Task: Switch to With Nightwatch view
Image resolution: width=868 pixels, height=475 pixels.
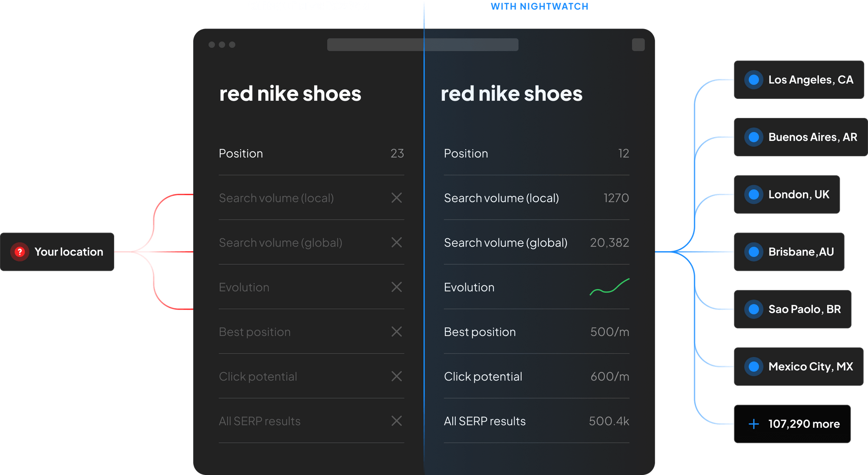Action: pyautogui.click(x=539, y=7)
